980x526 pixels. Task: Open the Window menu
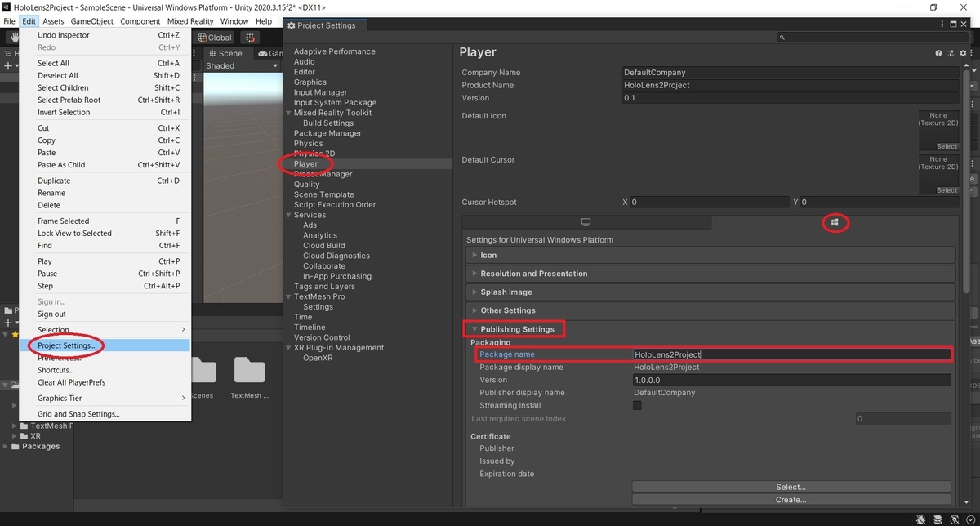click(x=234, y=21)
